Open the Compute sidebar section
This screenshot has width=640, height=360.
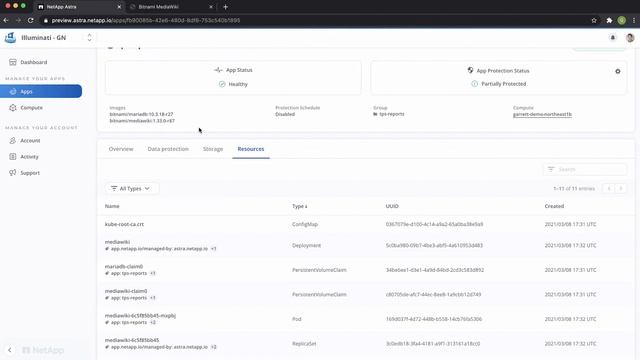[x=31, y=108]
